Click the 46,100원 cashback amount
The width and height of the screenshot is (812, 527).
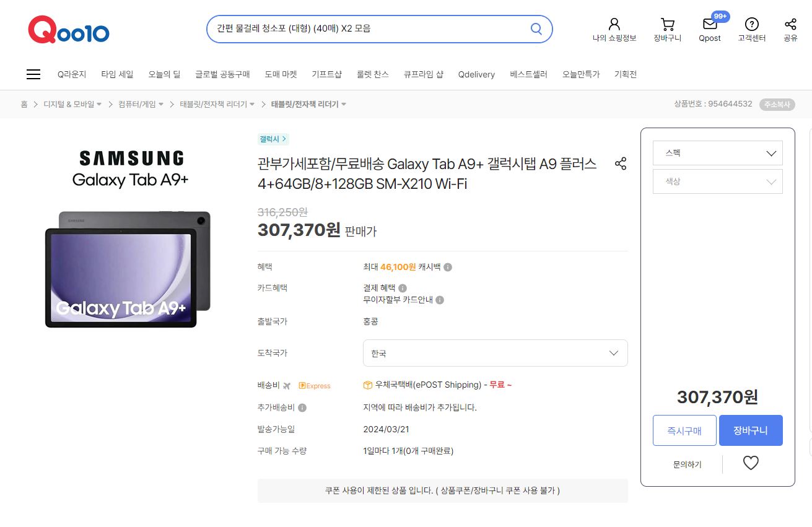point(398,267)
